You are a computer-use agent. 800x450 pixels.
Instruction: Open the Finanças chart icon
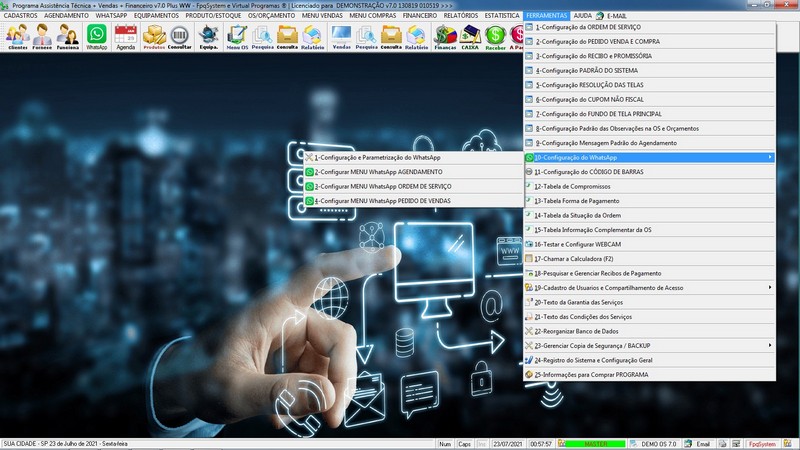[445, 37]
